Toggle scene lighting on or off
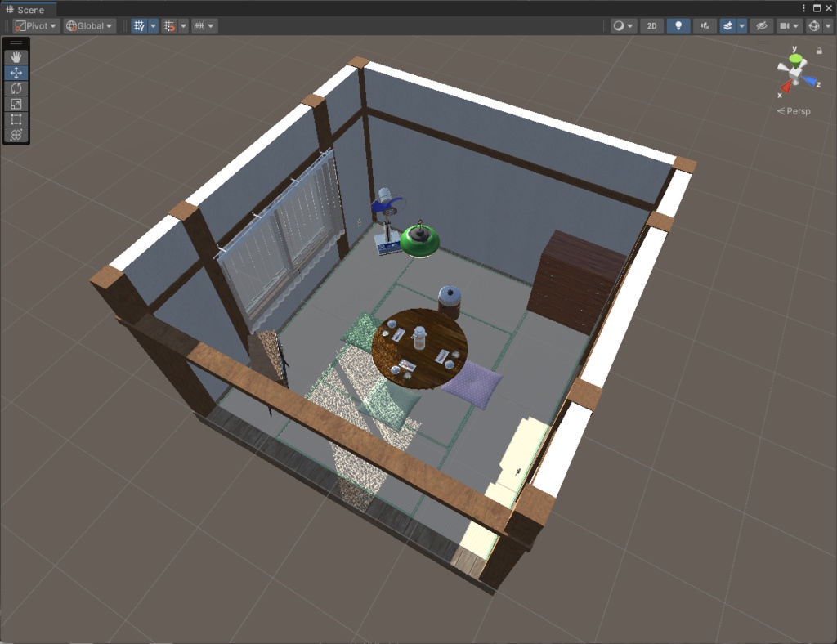The width and height of the screenshot is (837, 644). click(x=678, y=25)
